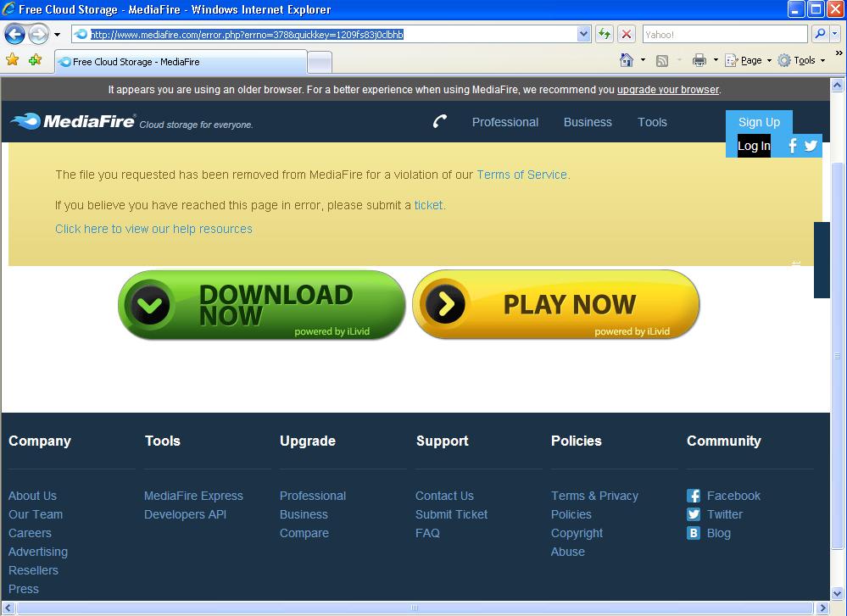Click the Twitter icon in Community footer
847x616 pixels.
[694, 514]
